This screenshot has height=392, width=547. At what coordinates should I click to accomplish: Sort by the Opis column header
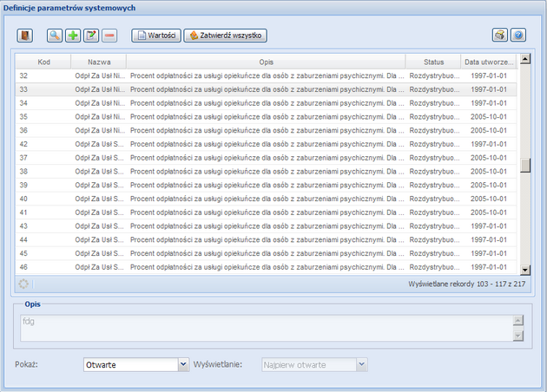[x=267, y=62]
